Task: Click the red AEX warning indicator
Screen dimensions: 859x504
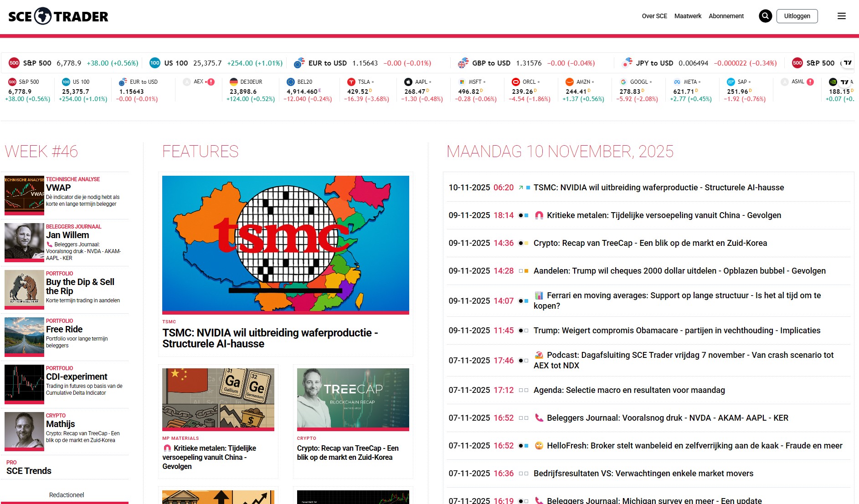Action: point(211,82)
